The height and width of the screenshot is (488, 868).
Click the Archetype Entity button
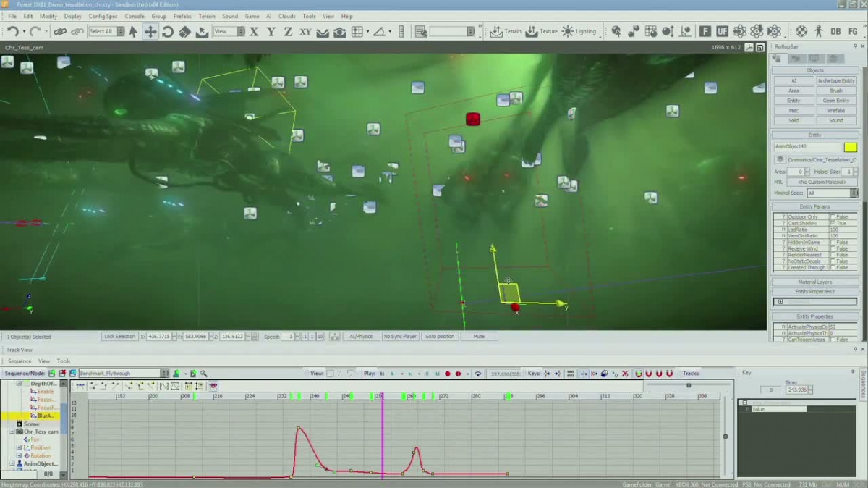coord(836,80)
